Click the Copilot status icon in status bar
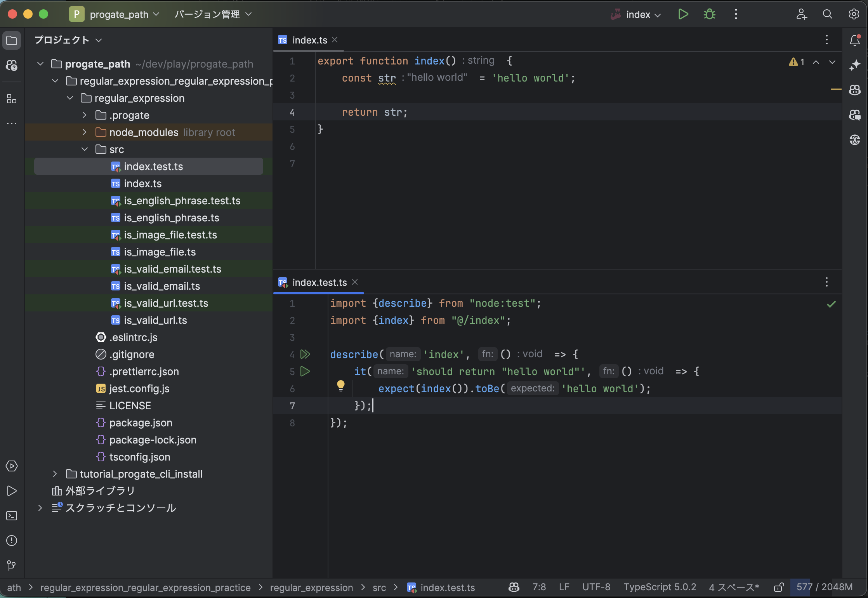This screenshot has height=598, width=868. point(514,587)
